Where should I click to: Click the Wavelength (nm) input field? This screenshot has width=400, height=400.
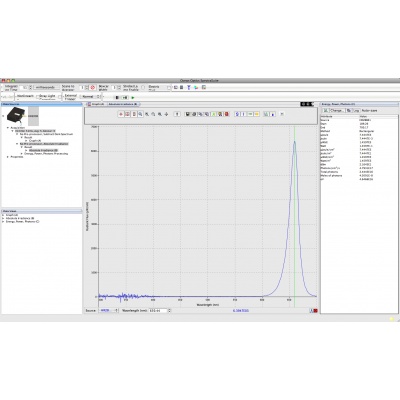158,310
